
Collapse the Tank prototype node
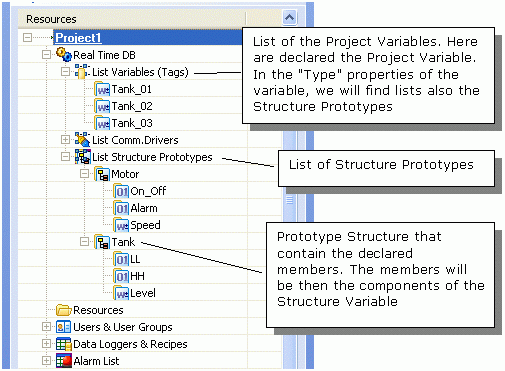pos(85,241)
